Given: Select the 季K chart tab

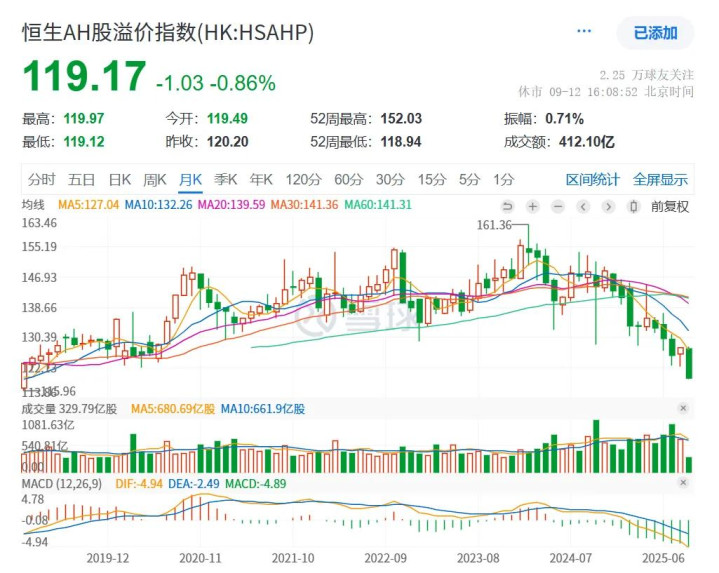Looking at the screenshot, I should (226, 179).
